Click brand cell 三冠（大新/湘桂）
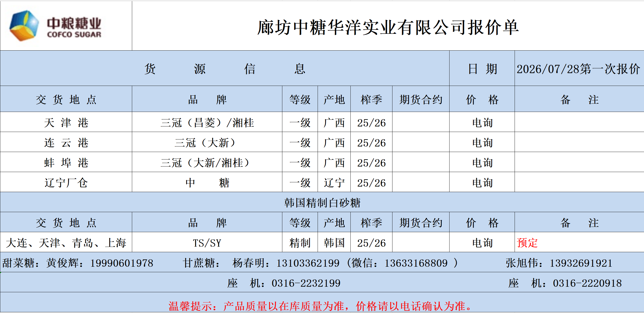The image size is (644, 313). tap(207, 162)
